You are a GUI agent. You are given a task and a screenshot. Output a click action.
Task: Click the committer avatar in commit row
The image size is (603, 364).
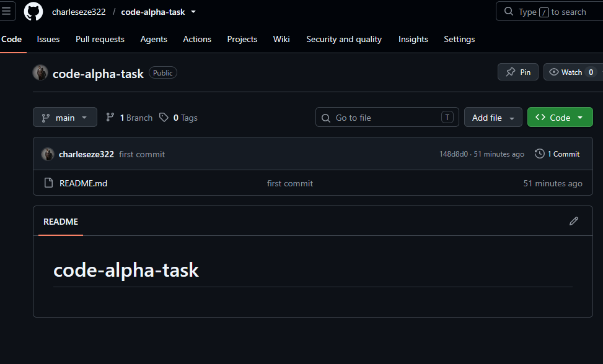pyautogui.click(x=48, y=154)
